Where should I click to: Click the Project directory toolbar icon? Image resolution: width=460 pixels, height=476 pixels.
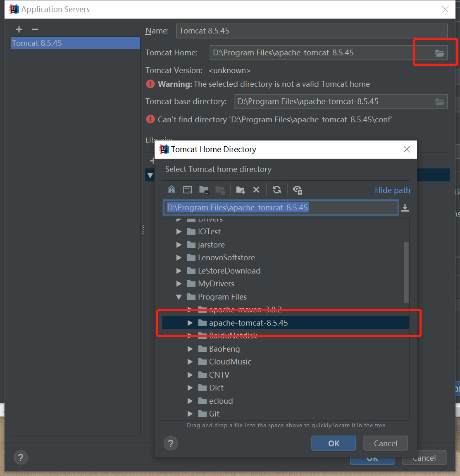(204, 190)
